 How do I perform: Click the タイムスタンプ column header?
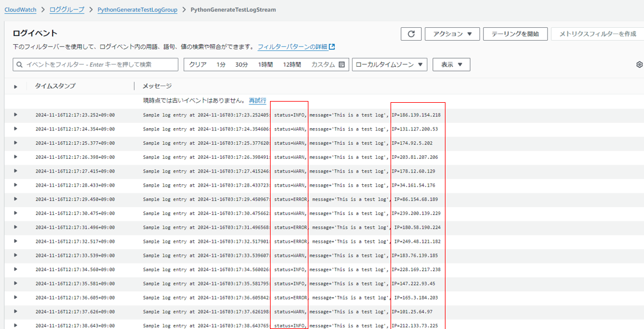[x=55, y=86]
